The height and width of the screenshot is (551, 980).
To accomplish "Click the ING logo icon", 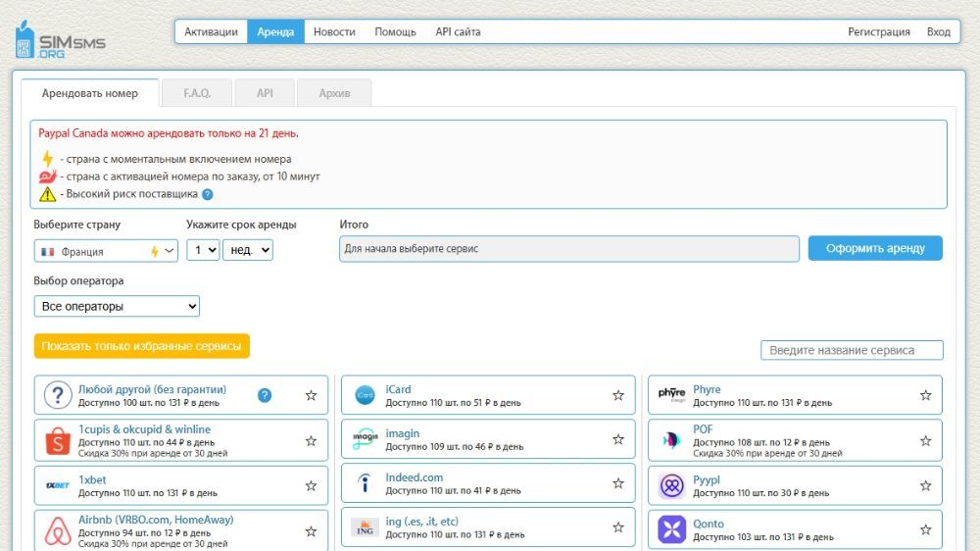I will point(365,527).
